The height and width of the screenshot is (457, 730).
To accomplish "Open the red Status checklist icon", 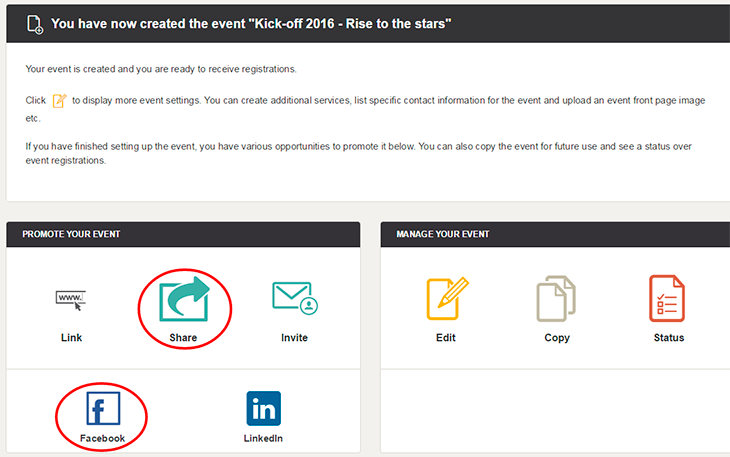I will [x=667, y=298].
